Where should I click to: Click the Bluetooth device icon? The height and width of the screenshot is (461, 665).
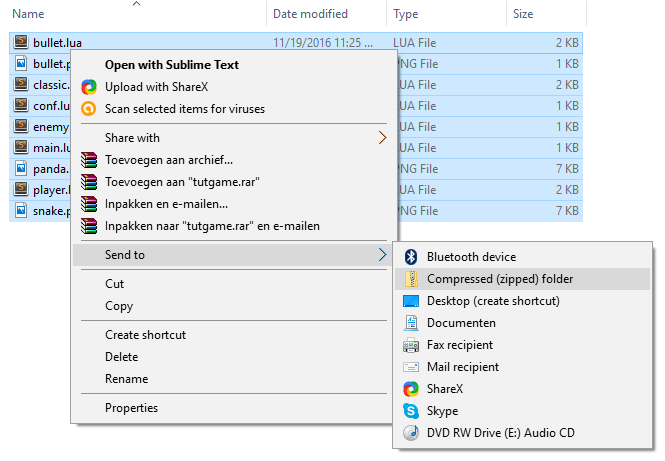(410, 257)
